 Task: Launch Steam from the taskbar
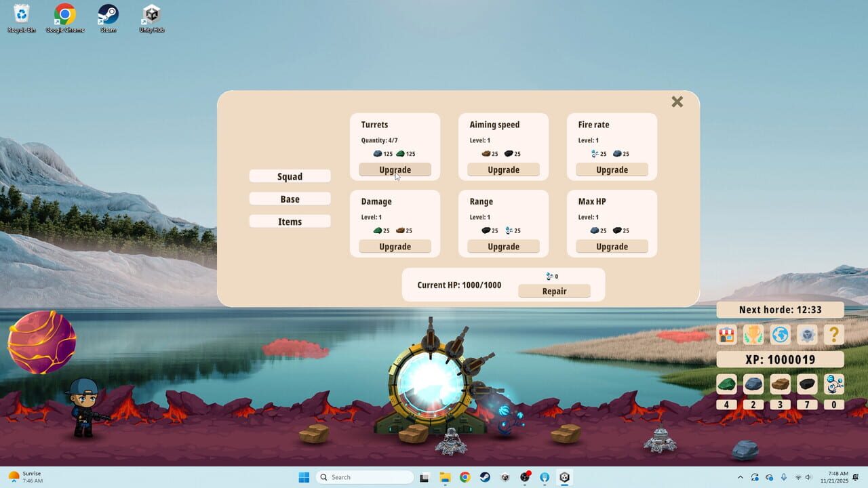(x=484, y=476)
